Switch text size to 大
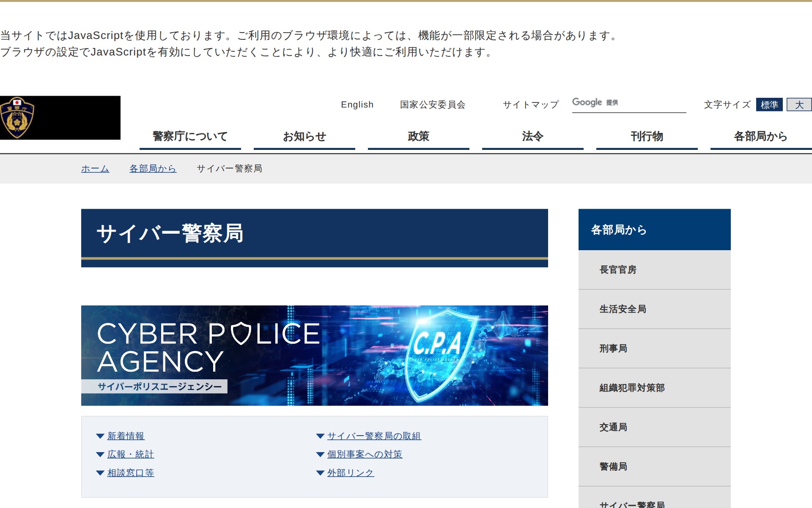This screenshot has width=812, height=508. [x=798, y=105]
